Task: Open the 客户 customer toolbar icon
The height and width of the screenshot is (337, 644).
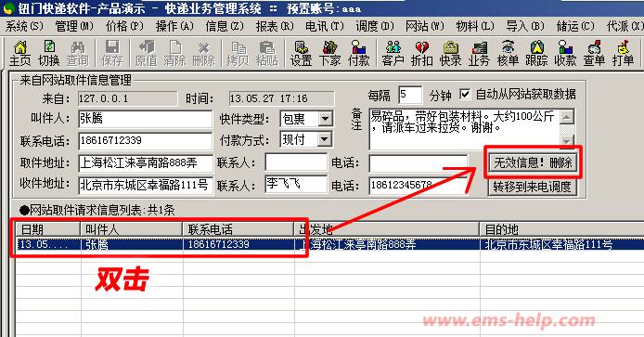Action: coord(393,54)
